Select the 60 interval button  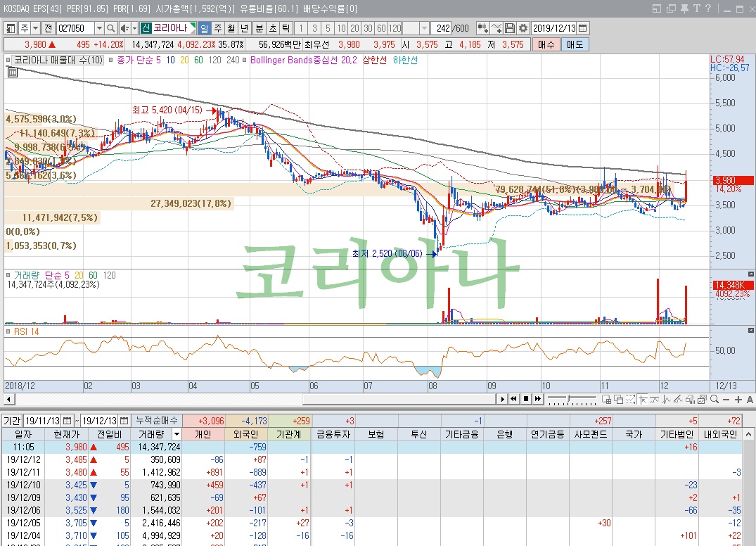[381, 28]
